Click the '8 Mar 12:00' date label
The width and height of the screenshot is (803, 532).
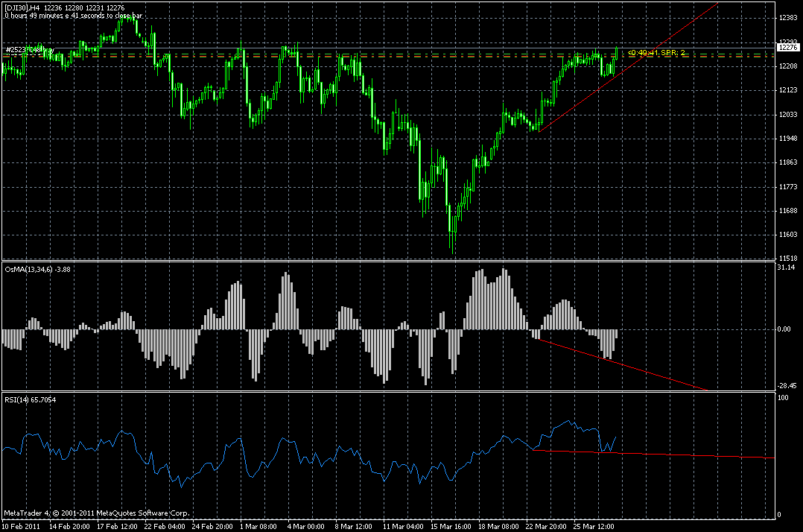coord(353,526)
